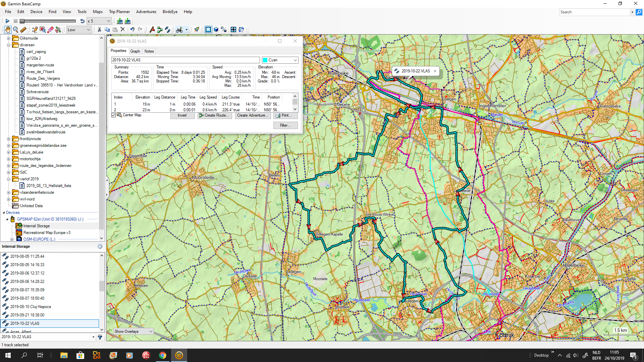Viewport: 644px width, 362px height.
Task: Click the Copy icon
Action: 107,29
